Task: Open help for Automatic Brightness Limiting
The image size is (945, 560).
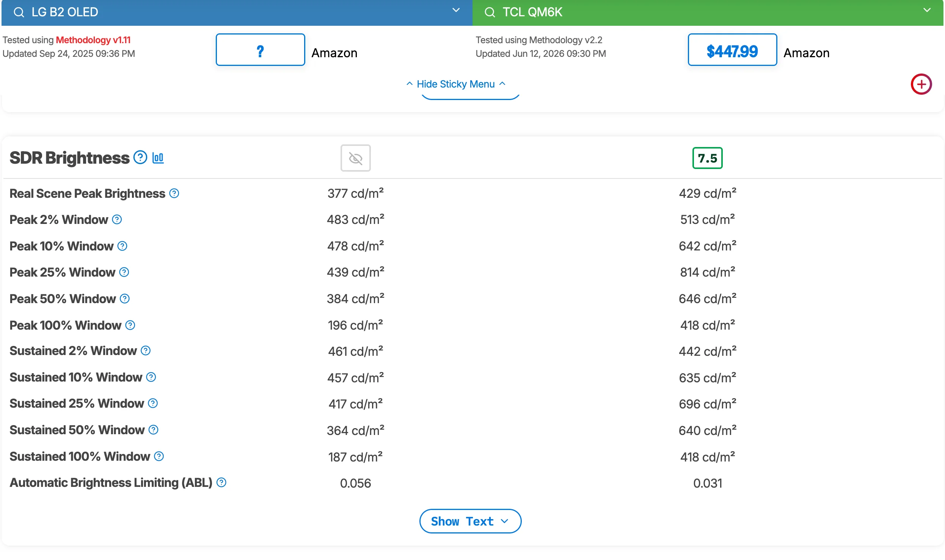Action: 221,483
